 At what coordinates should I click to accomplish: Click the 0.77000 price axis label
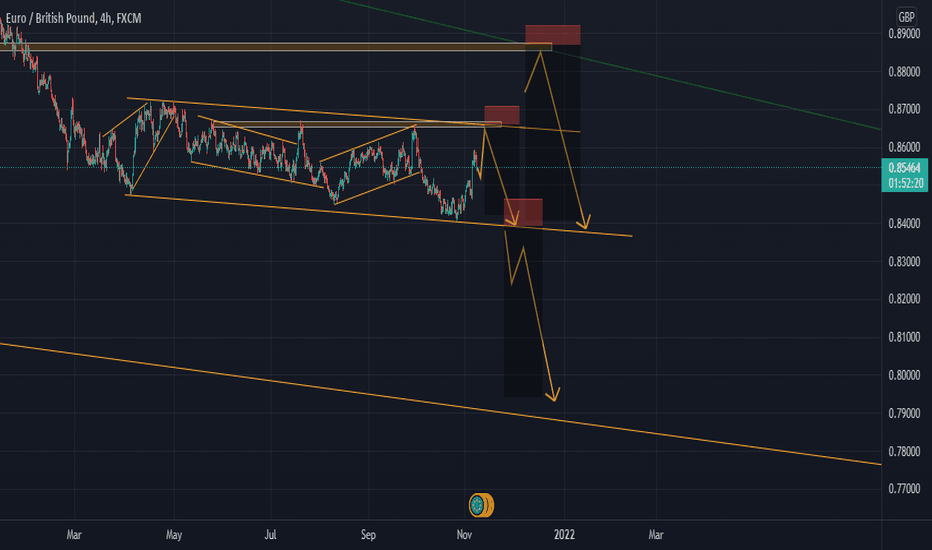pos(904,489)
